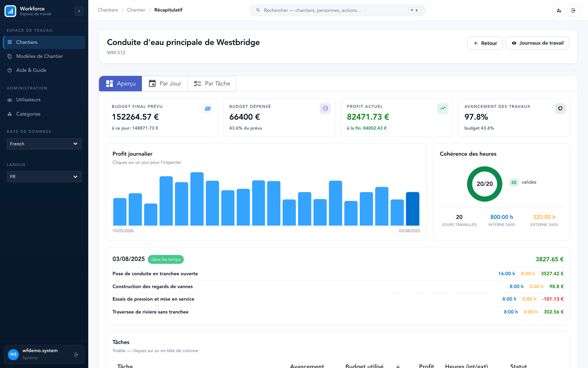Click the 152264.57 € budget value

(x=135, y=117)
